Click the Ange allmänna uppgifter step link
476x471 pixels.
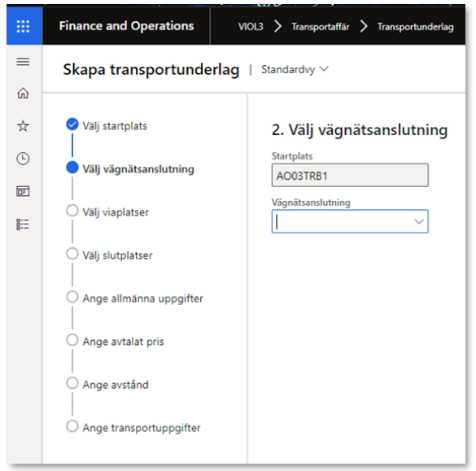pos(143,299)
